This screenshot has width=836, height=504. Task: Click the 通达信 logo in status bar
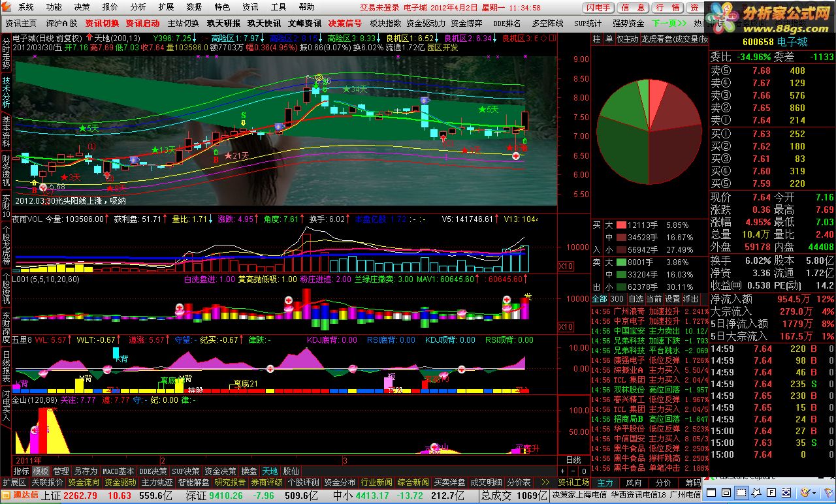click(21, 495)
